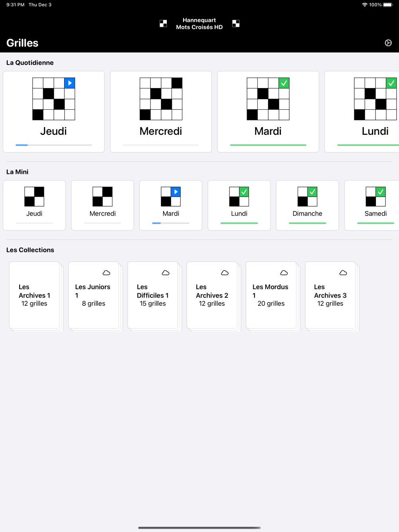The width and height of the screenshot is (399, 532).
Task: Open Les Archives 2 collection
Action: [213, 296]
